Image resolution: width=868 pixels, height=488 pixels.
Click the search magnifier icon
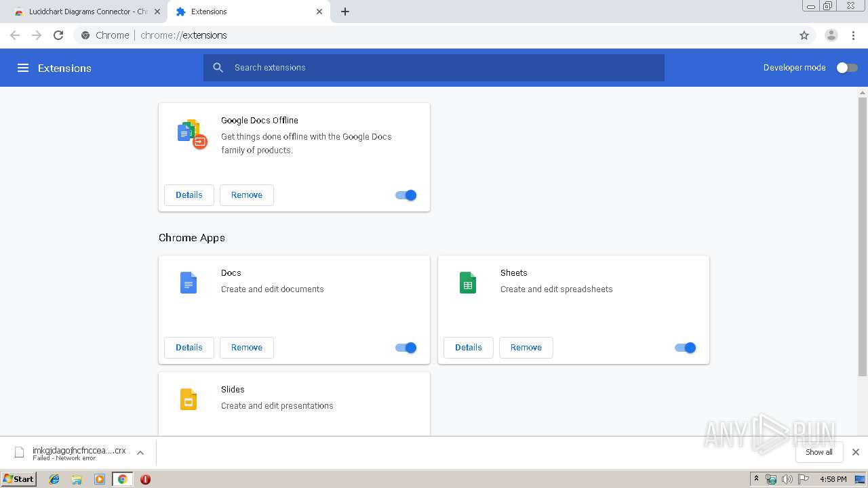[x=218, y=68]
